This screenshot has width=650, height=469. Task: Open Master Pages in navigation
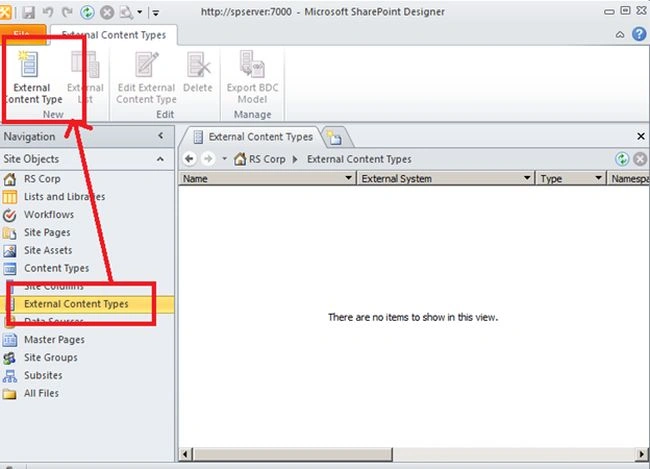pyautogui.click(x=54, y=340)
